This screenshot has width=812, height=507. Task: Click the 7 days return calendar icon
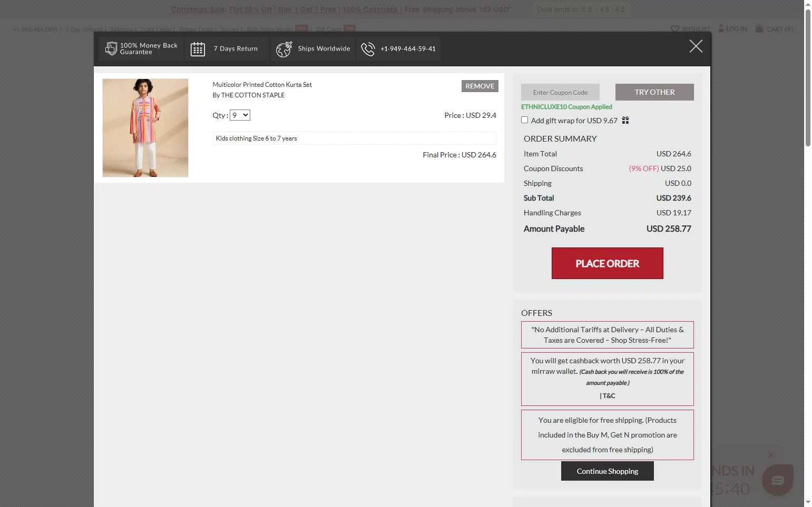(x=198, y=49)
